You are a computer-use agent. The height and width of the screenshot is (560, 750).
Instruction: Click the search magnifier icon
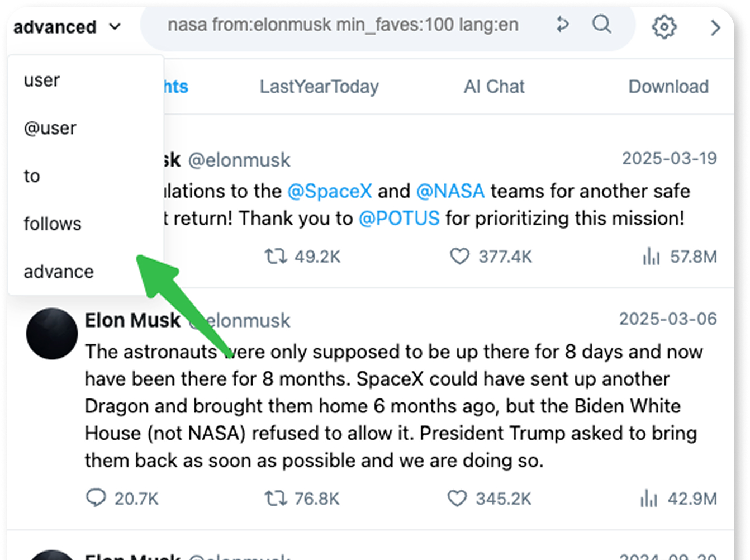(601, 26)
